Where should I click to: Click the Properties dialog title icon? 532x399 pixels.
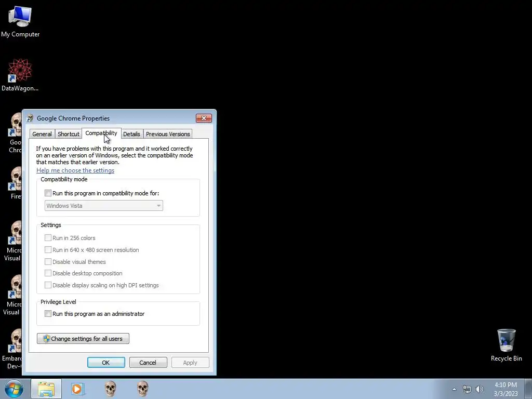pos(30,118)
